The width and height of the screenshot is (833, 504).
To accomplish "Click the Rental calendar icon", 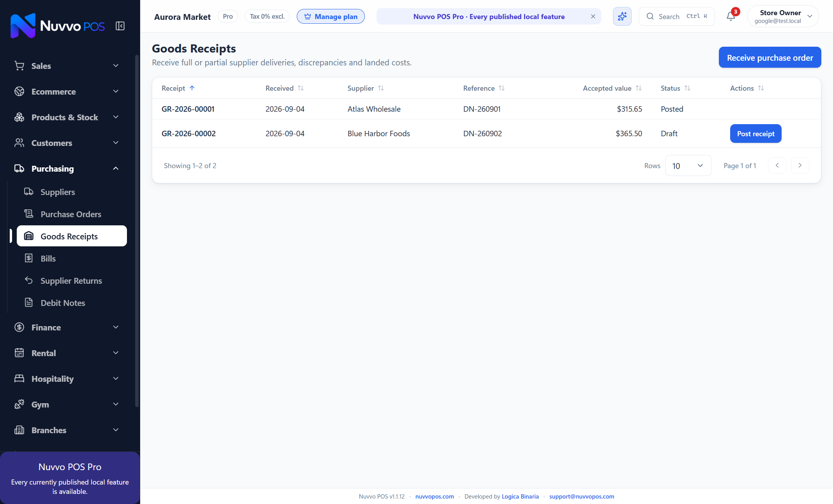I will tap(19, 353).
